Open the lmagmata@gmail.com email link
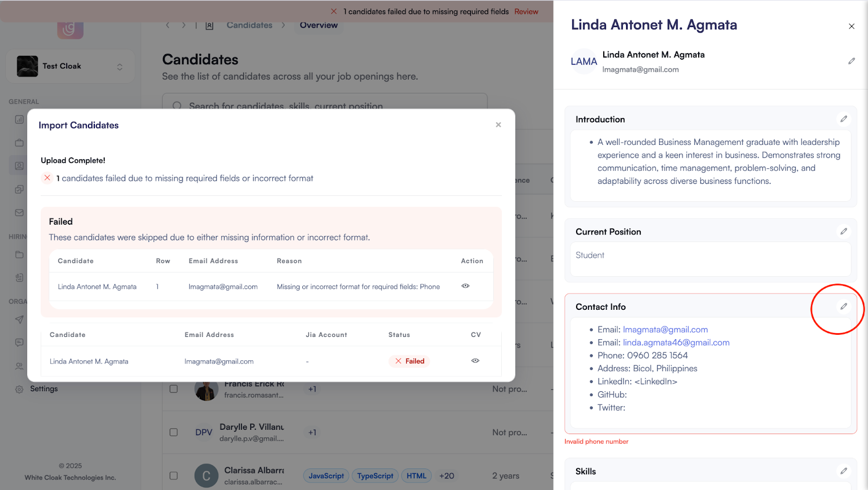 (x=665, y=329)
